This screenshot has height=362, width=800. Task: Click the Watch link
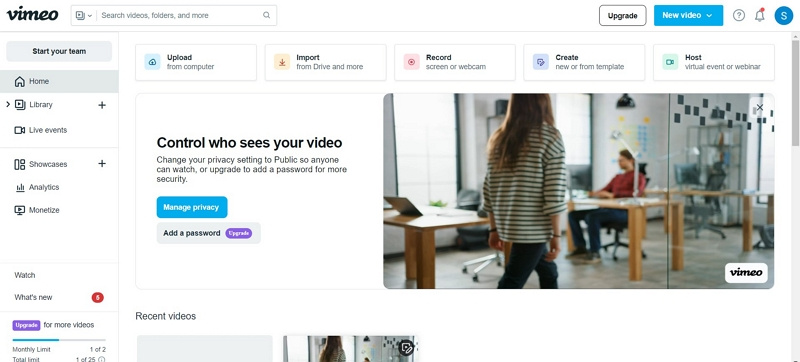click(x=24, y=275)
